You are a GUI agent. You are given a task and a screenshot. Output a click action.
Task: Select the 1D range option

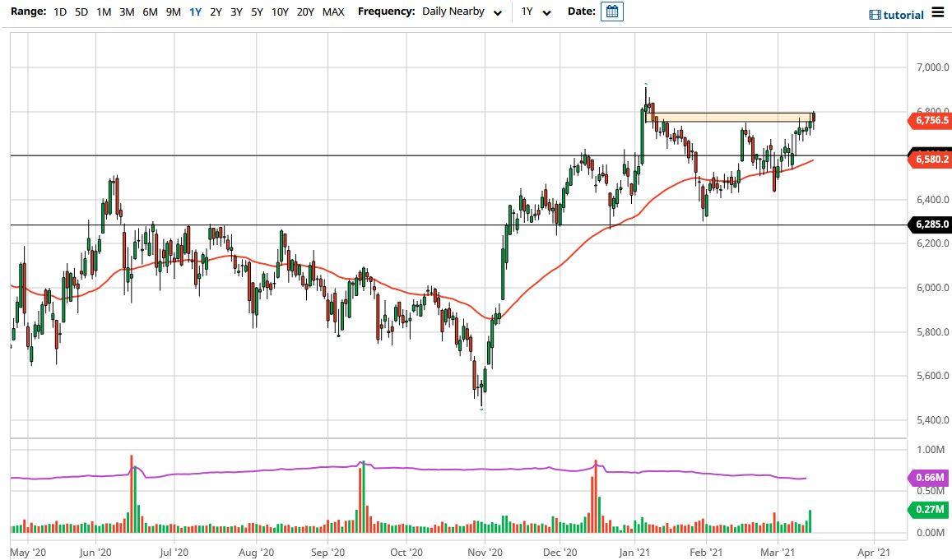(59, 12)
